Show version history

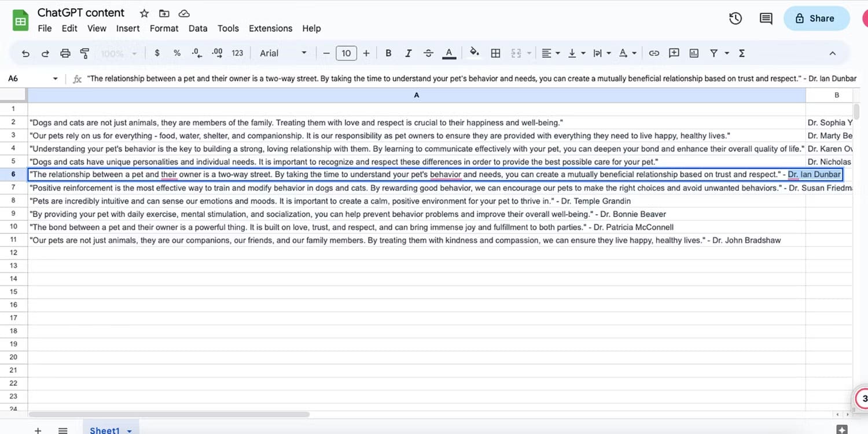[x=735, y=18]
